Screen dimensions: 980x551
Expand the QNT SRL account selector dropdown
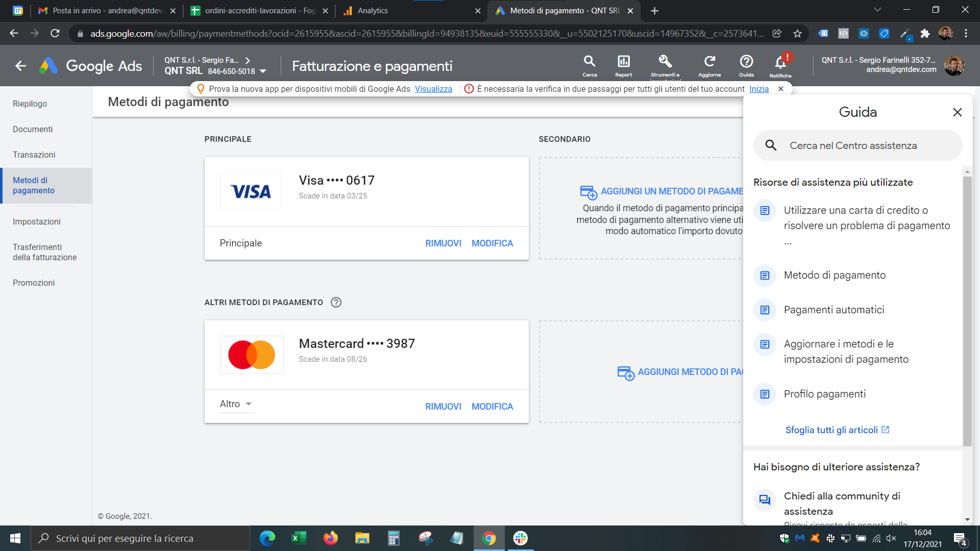[263, 71]
